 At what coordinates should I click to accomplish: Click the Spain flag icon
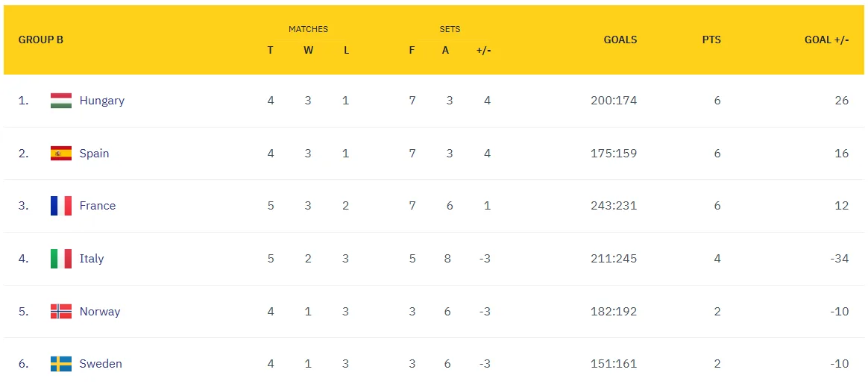coord(61,154)
